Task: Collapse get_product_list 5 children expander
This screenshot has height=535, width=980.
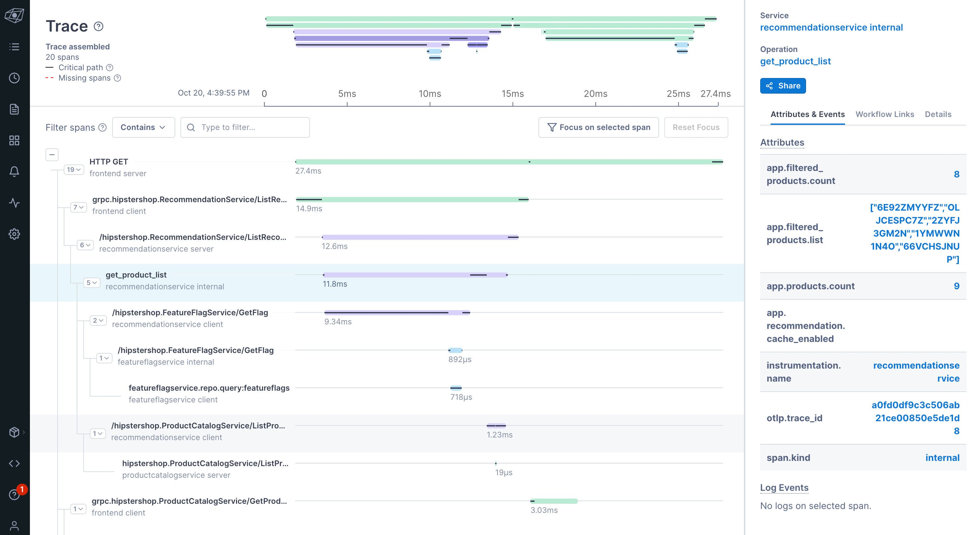Action: point(92,282)
